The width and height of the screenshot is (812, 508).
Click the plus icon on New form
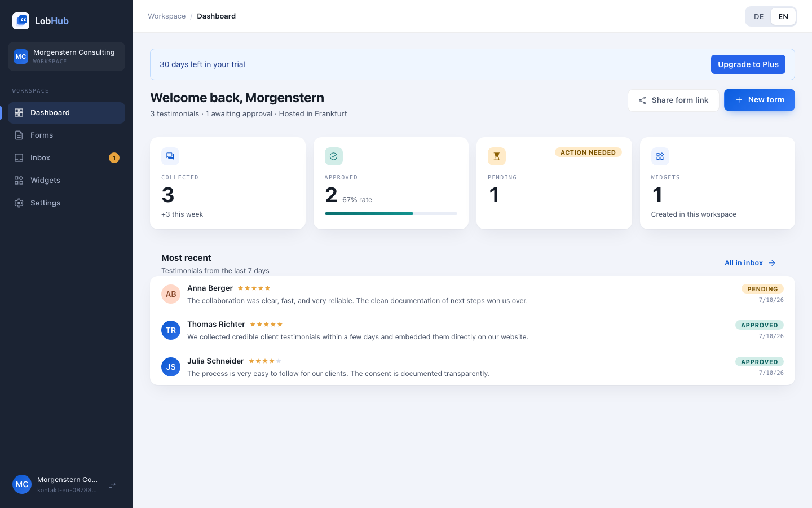[739, 100]
